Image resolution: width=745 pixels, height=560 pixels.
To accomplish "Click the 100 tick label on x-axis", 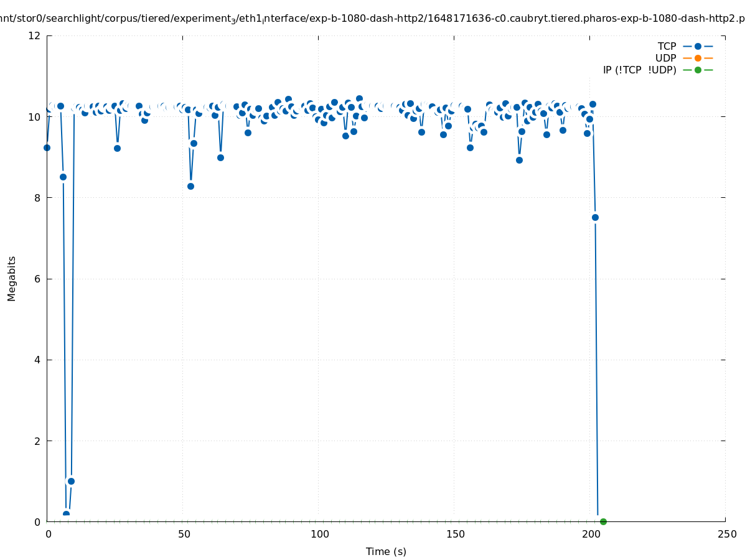I will (x=319, y=534).
